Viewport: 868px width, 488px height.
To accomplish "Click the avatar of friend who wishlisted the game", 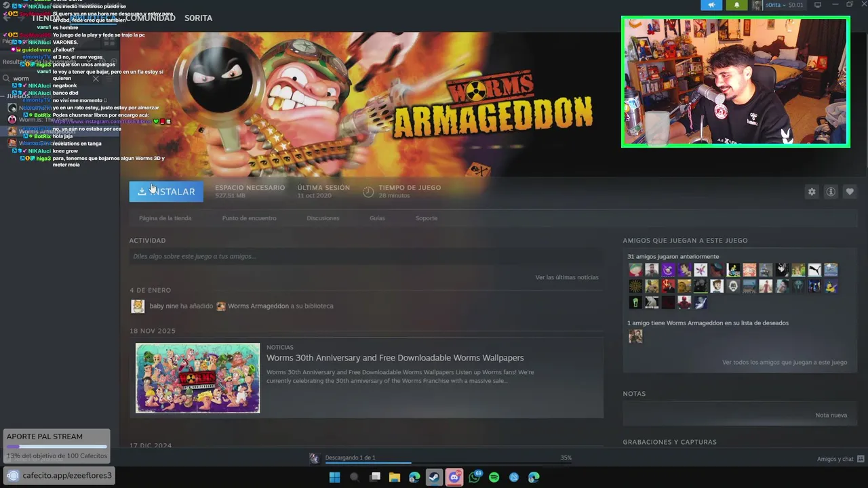I will [635, 336].
